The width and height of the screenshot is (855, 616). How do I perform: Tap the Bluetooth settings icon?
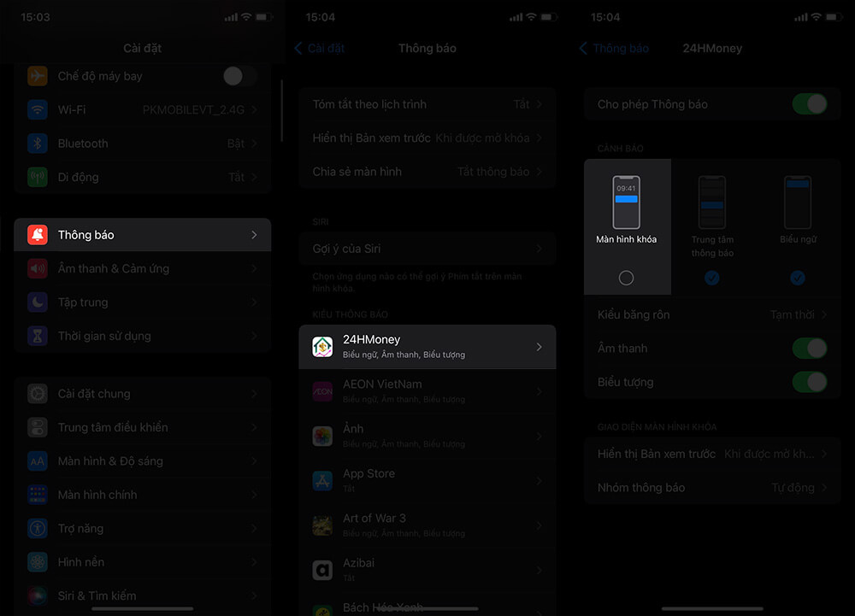[x=38, y=144]
